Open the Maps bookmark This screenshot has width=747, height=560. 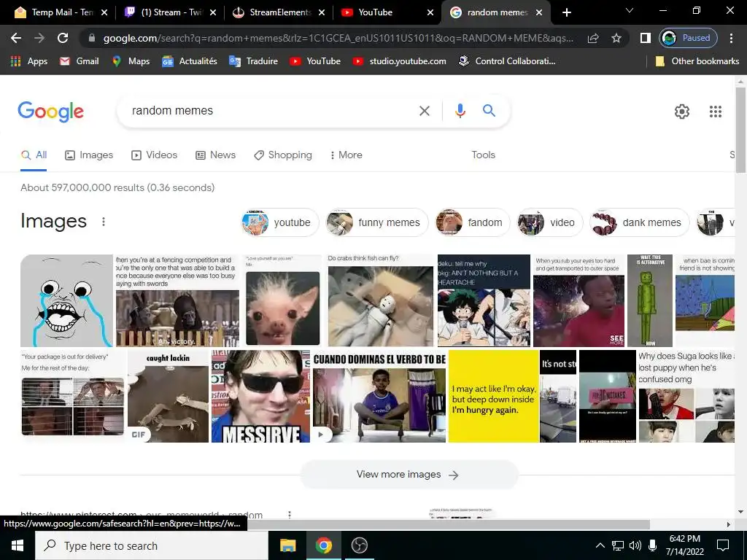131,61
